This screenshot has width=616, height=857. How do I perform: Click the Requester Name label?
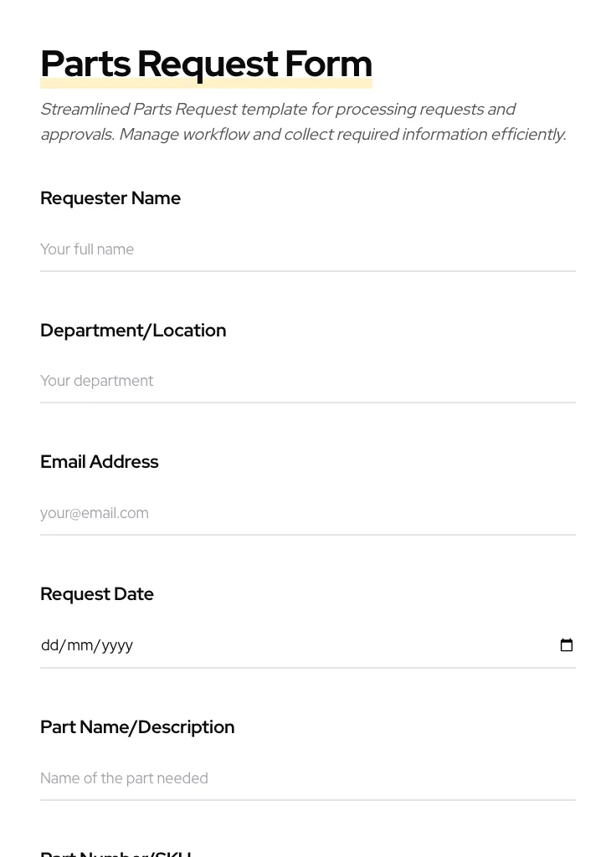(110, 198)
